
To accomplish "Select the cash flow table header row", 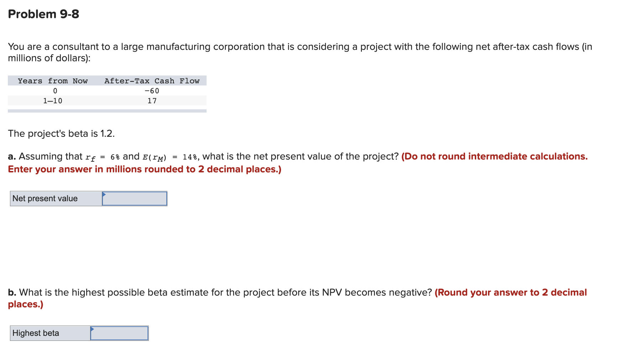I will (107, 81).
